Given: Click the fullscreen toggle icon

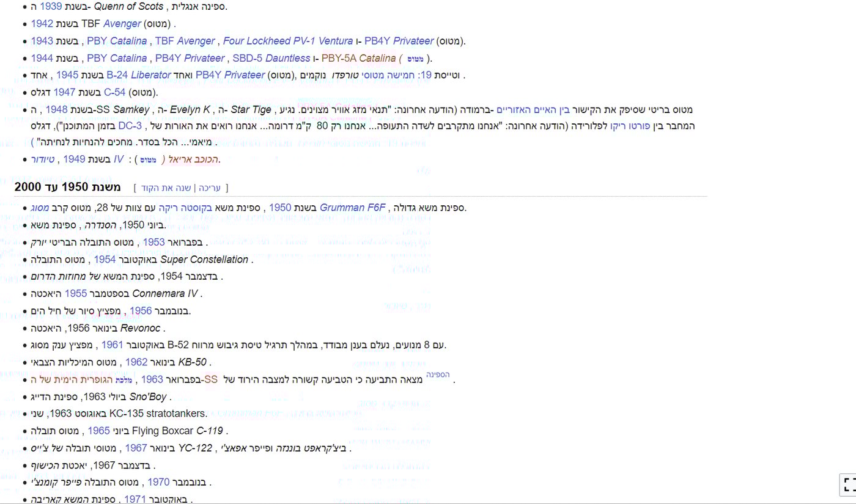Looking at the screenshot, I should click(x=849, y=485).
